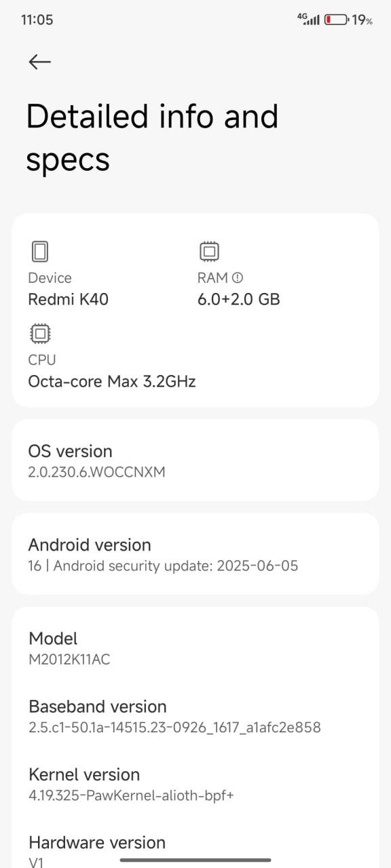
Task: Tap the bottom navigation gesture bar
Action: [x=195, y=860]
